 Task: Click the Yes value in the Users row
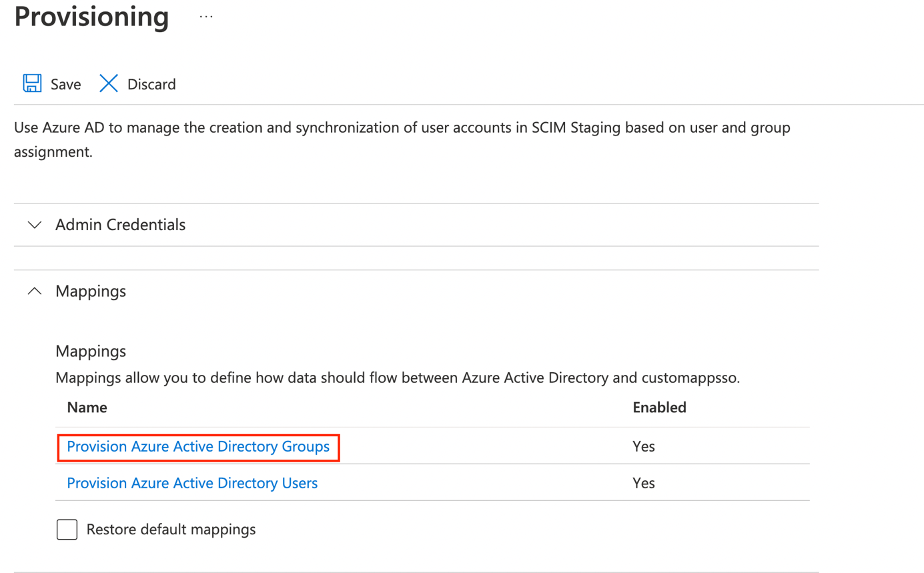(x=644, y=483)
